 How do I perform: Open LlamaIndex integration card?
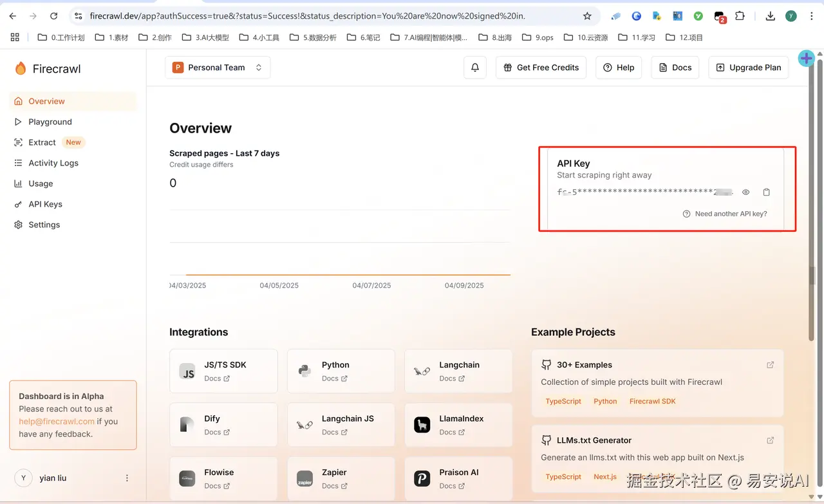[x=458, y=425]
